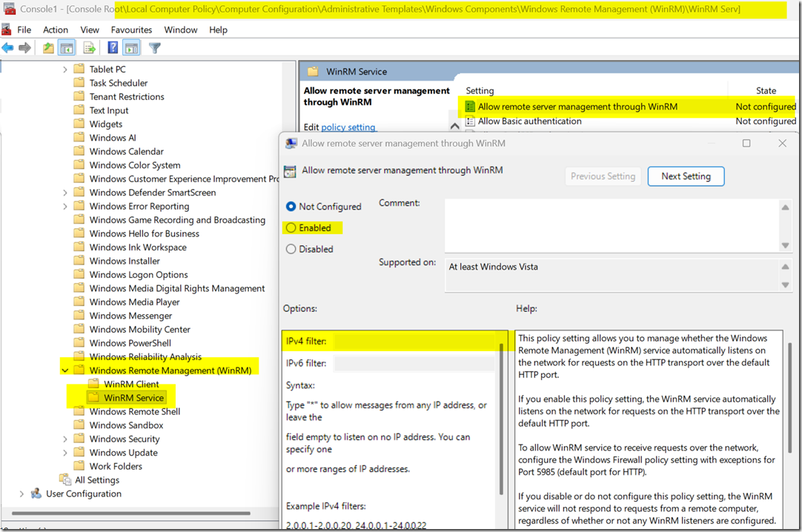Expand the Windows Update tree node

(x=65, y=453)
